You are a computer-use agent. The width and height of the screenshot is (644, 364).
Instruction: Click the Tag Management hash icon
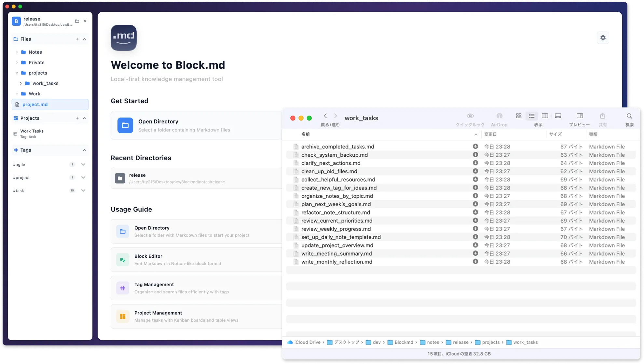123,288
